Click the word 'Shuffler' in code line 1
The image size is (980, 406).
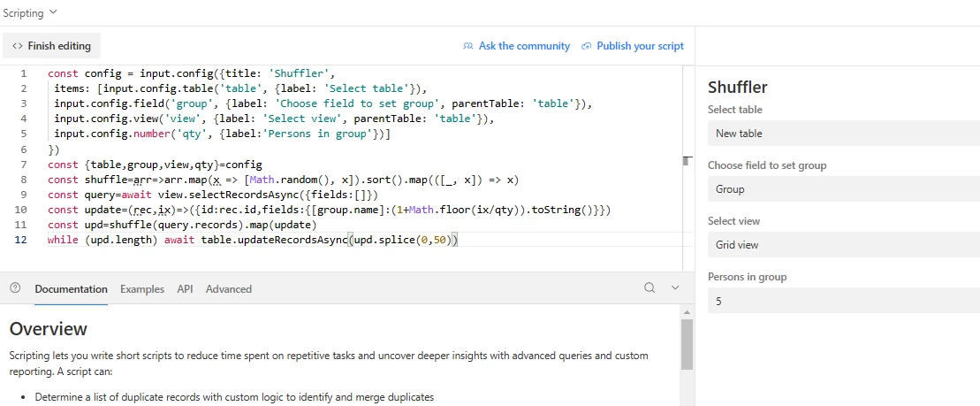[x=303, y=73]
